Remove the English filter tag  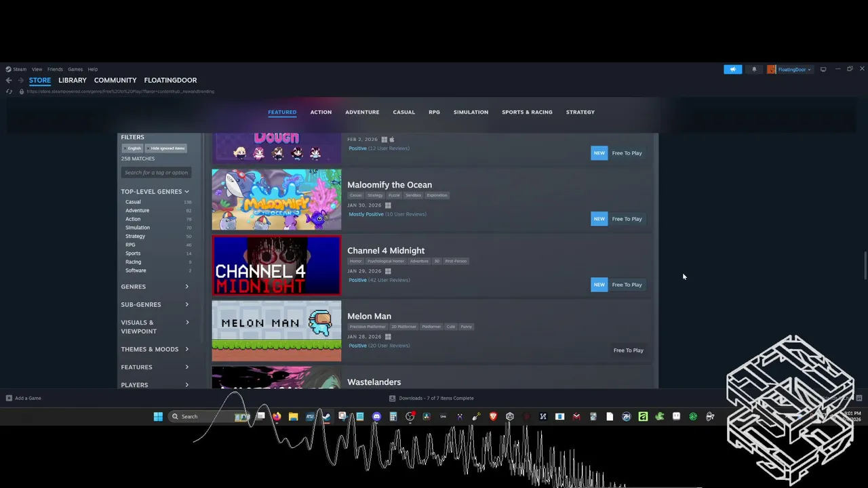132,148
